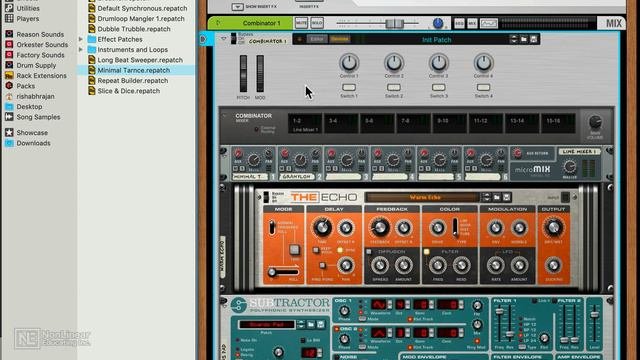The image size is (640, 360).
Task: Expand the Effect Patches folder
Action: pos(81,39)
